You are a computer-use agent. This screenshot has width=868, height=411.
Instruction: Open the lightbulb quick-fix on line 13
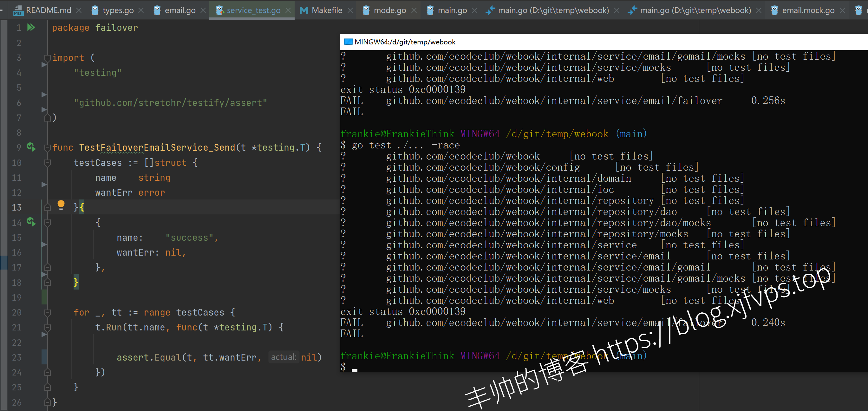point(61,205)
